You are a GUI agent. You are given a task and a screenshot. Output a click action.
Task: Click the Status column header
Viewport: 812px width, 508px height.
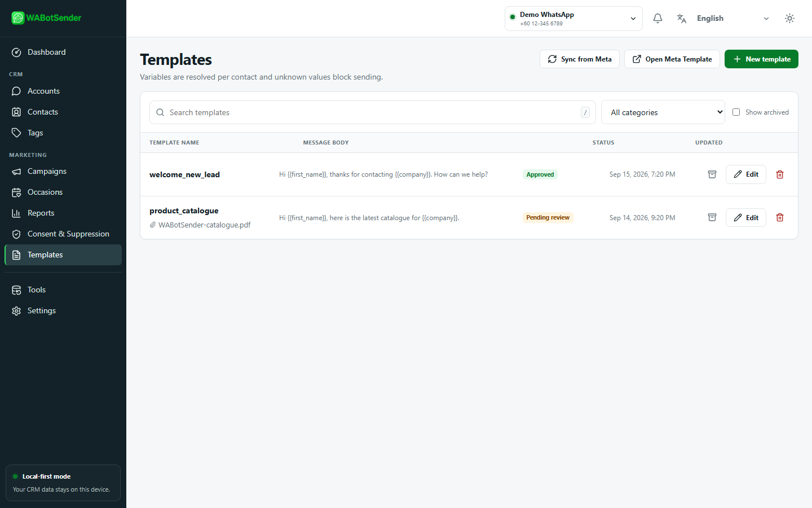pos(603,143)
